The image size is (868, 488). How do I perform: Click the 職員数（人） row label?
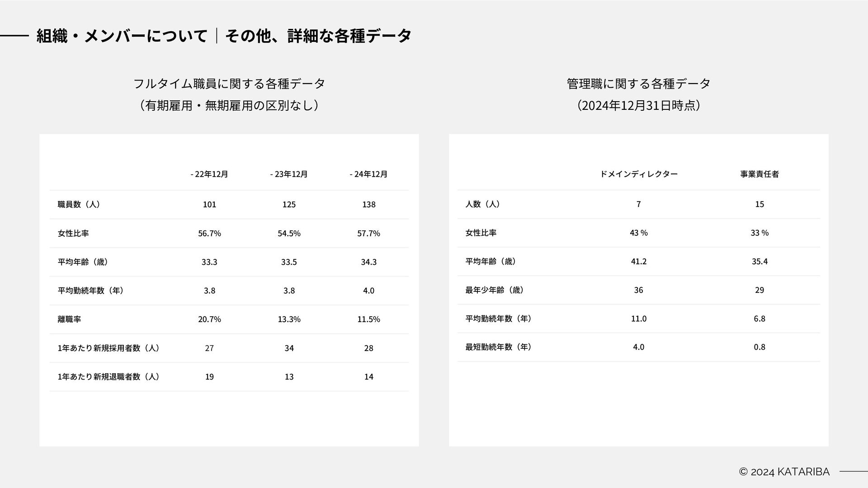click(79, 204)
